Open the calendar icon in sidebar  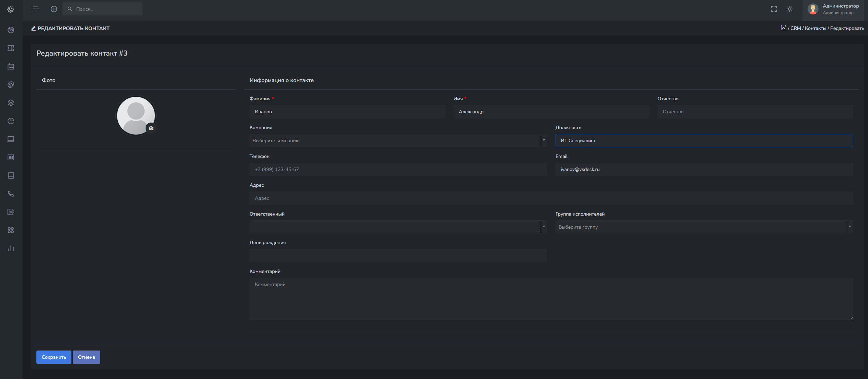11,67
